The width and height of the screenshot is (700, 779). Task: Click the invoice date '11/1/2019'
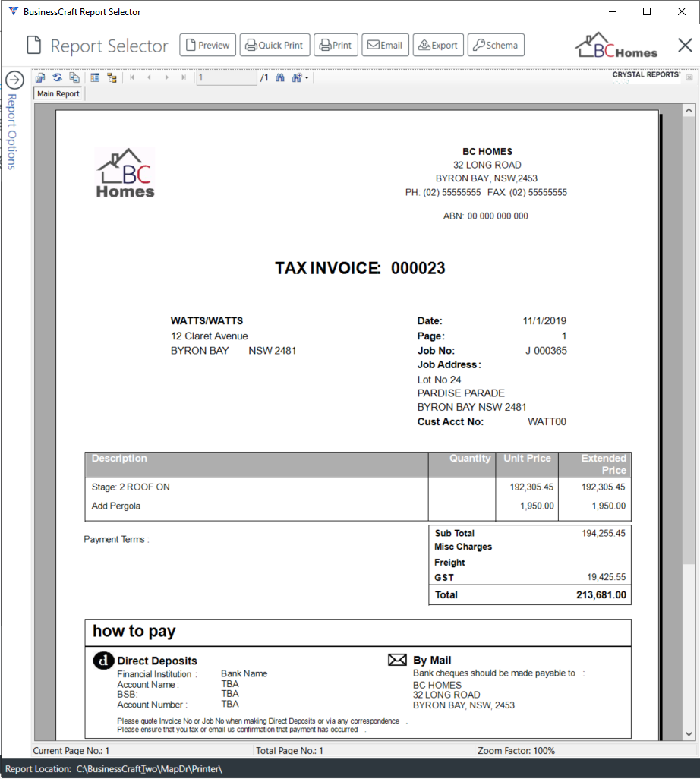pos(544,321)
